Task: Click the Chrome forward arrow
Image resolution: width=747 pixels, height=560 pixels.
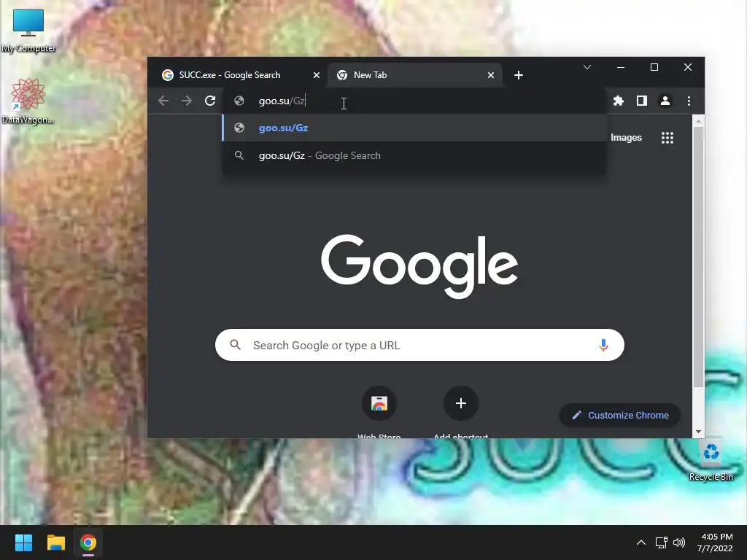Action: 187,101
